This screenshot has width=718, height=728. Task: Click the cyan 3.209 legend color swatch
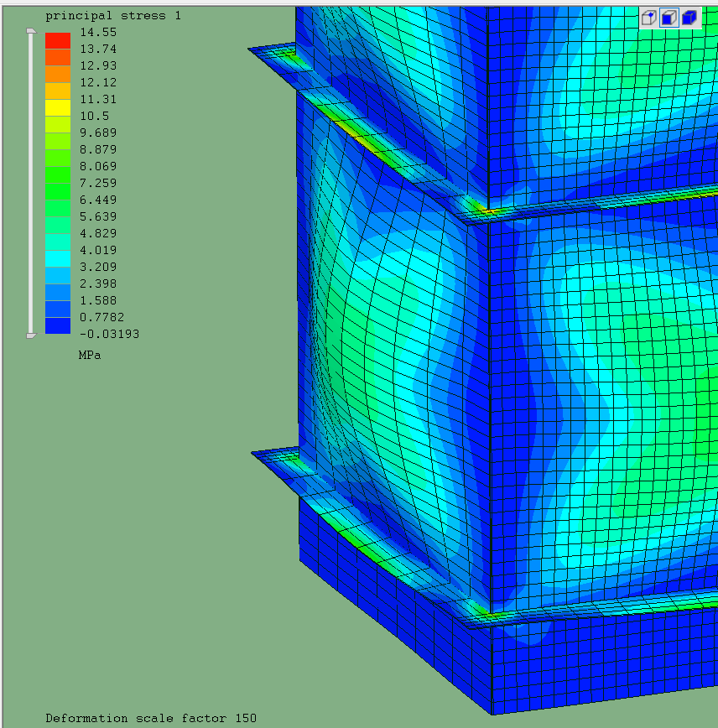[x=58, y=258]
